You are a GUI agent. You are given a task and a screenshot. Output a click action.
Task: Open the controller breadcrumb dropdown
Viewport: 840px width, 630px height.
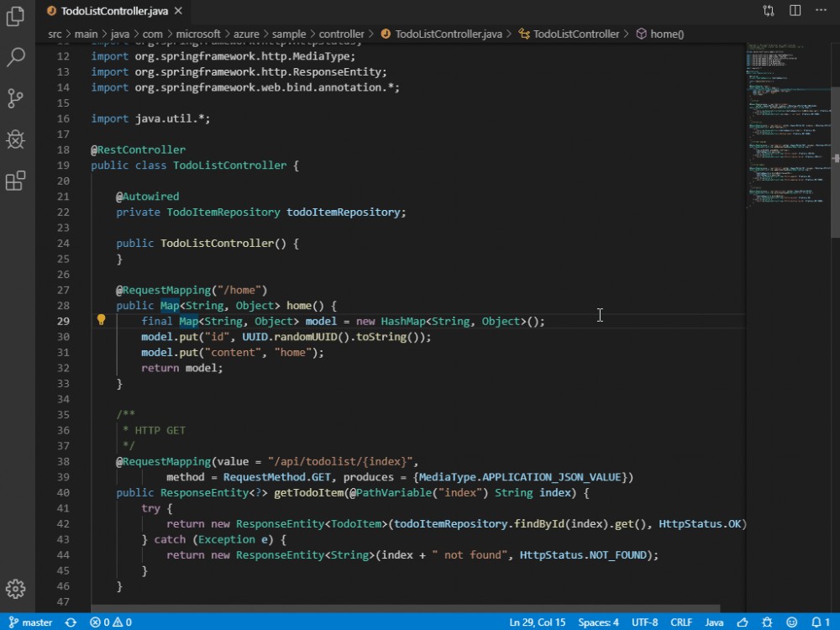[x=343, y=34]
